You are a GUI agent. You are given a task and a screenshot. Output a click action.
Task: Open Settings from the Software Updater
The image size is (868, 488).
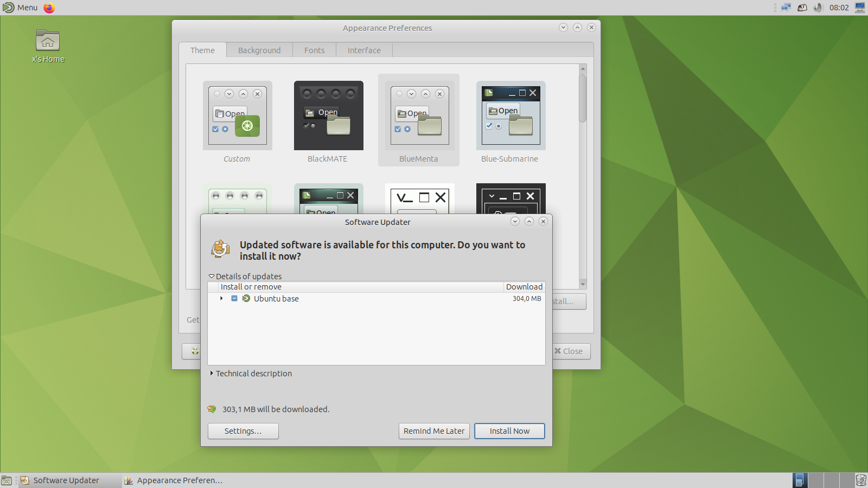click(242, 431)
